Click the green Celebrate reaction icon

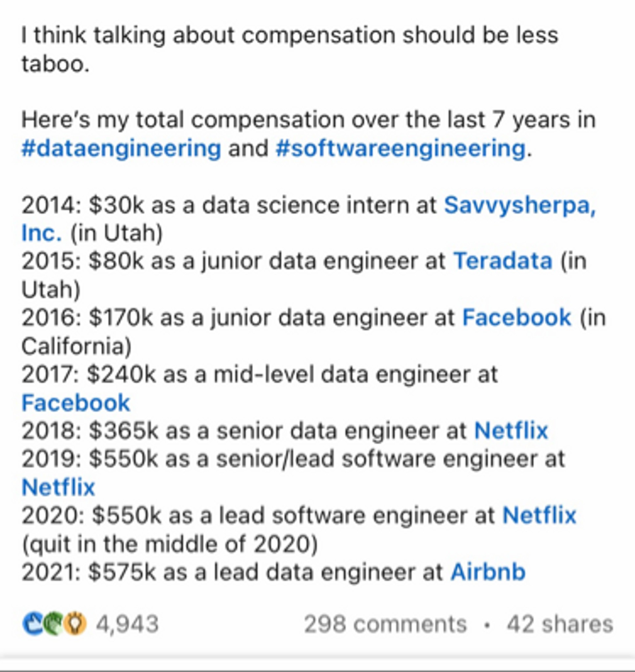coord(54,624)
